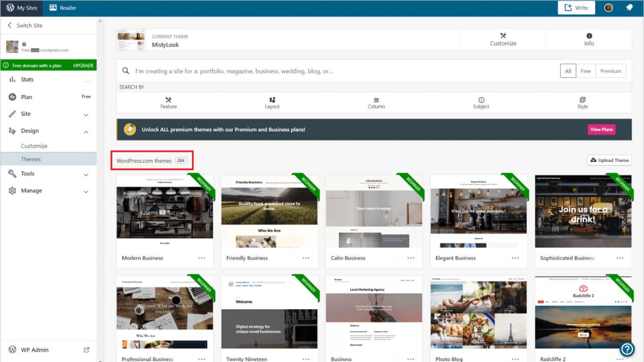Search themes by Column icon
Screen dimensions: 644x362
[376, 100]
